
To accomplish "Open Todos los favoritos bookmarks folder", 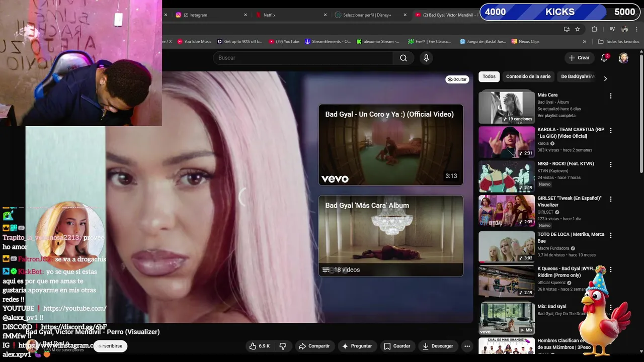I will point(618,42).
